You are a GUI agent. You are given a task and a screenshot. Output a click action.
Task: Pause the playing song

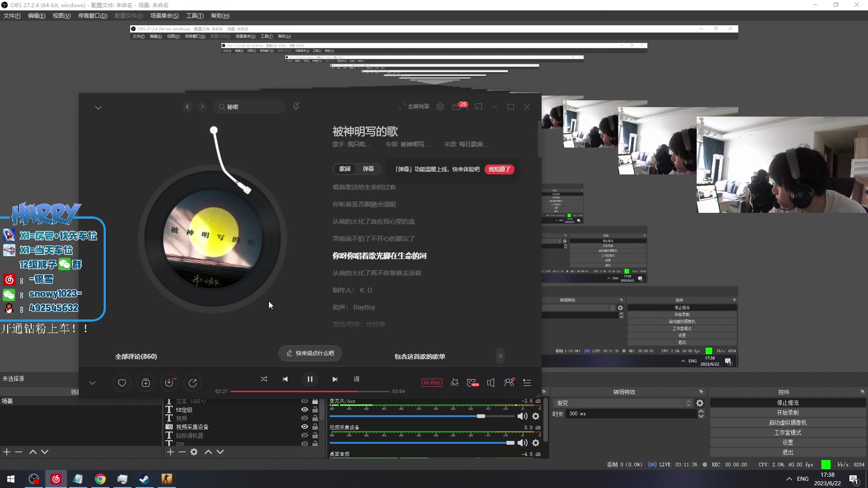point(310,379)
